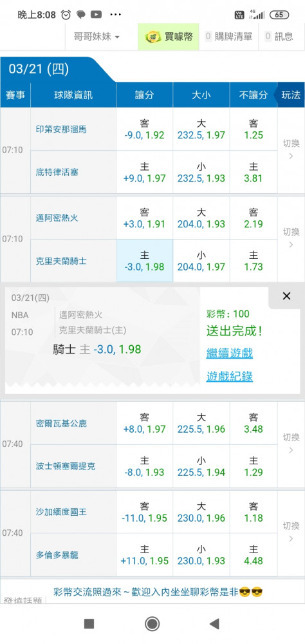The height and width of the screenshot is (644, 305).
Task: Click the 買嚎幣 coin icon
Action: [152, 37]
